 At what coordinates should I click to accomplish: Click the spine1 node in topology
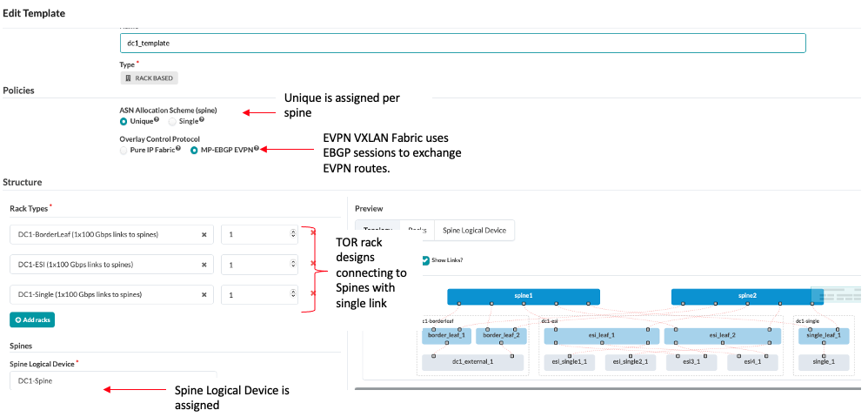523,296
